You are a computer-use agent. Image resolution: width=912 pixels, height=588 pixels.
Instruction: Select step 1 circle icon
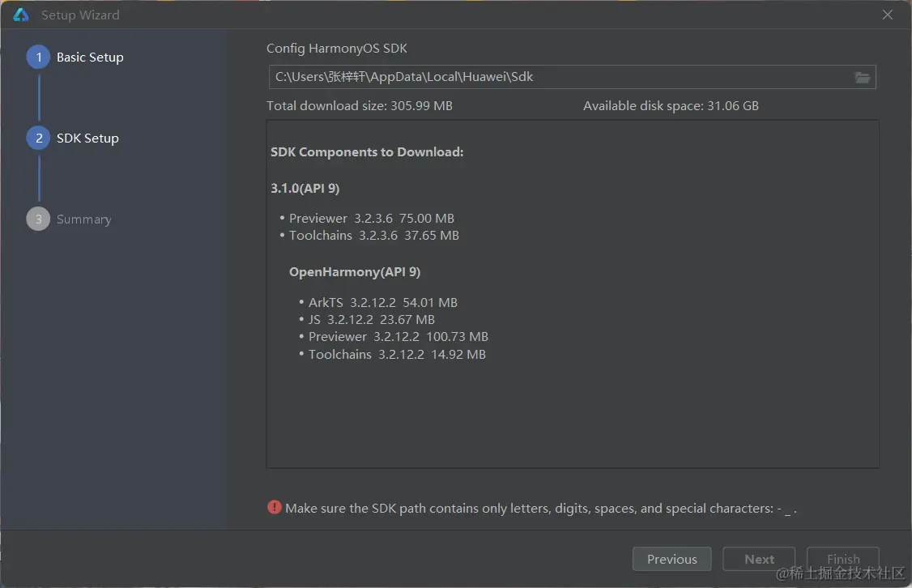coord(38,58)
